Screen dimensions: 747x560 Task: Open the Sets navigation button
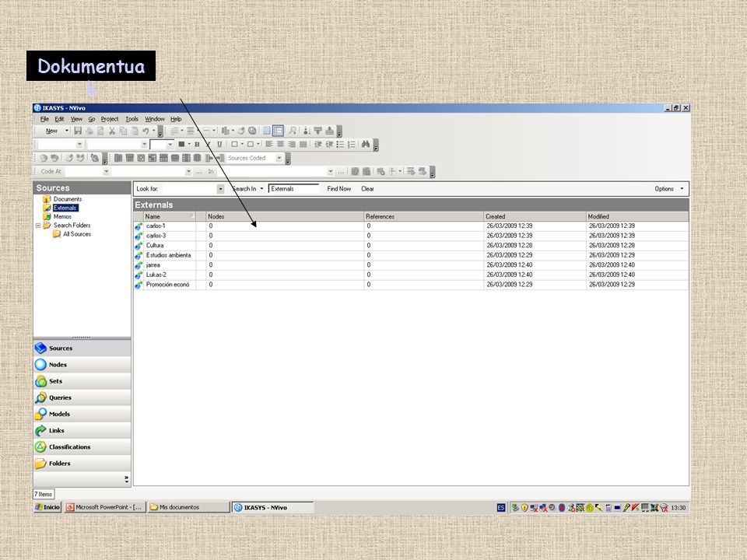(82, 381)
